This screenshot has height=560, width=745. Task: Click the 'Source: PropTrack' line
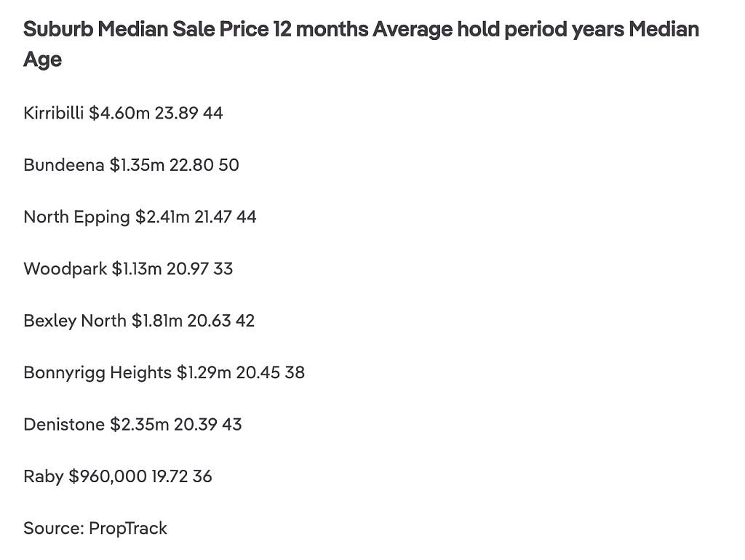[95, 528]
